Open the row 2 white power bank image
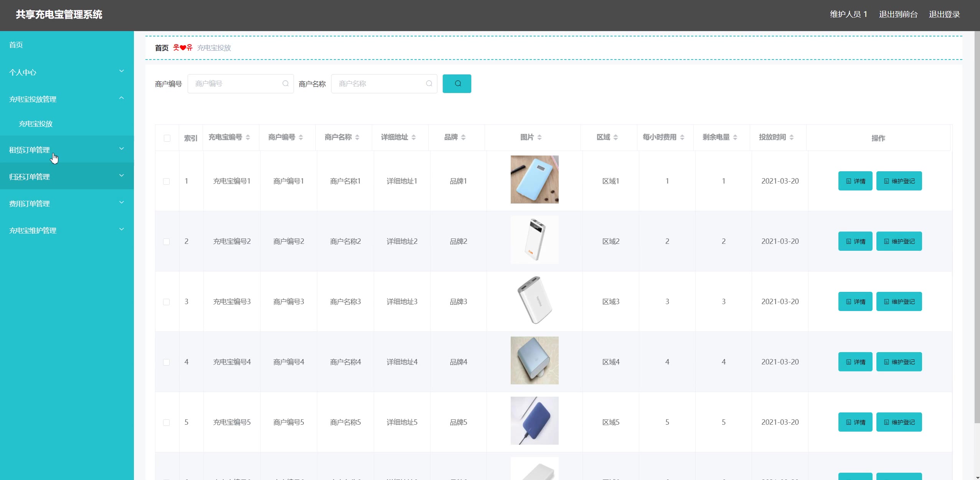This screenshot has height=480, width=980. pos(535,240)
